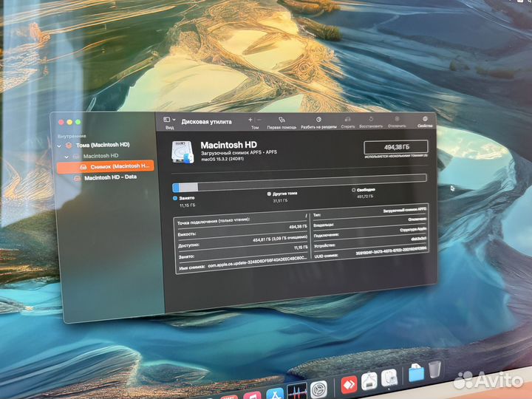Click the Точка подключения row label

tap(214, 221)
